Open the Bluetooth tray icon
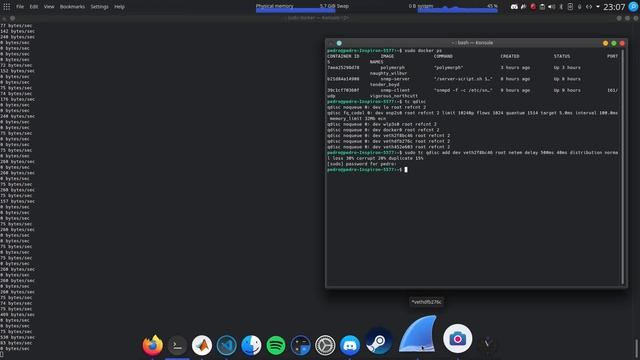 [x=561, y=7]
